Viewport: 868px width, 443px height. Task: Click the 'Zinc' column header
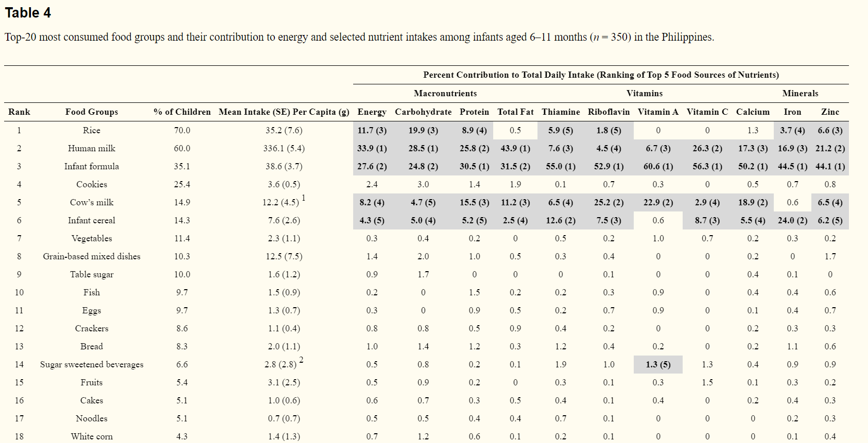tap(830, 112)
